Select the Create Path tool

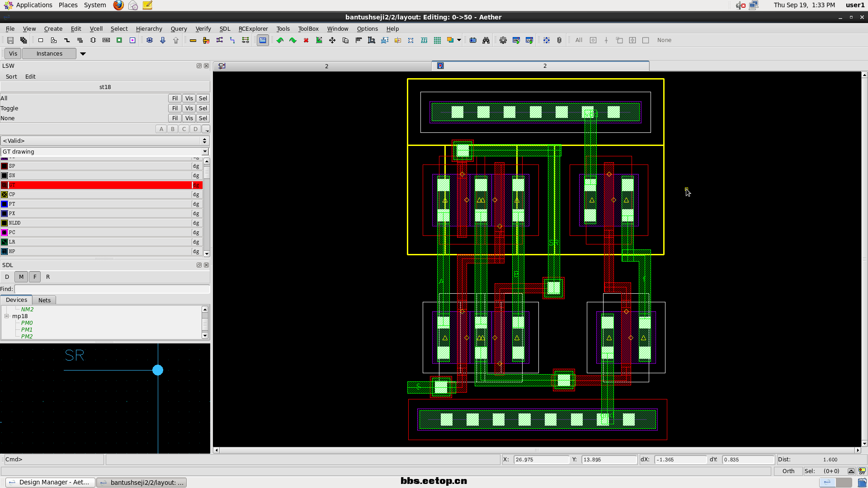pos(67,40)
